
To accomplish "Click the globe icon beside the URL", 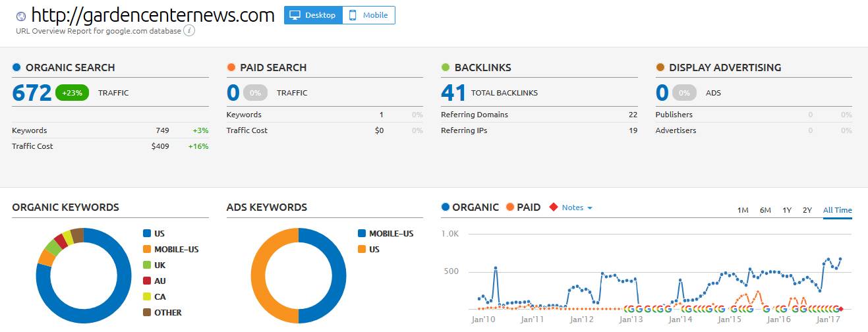I will point(21,16).
